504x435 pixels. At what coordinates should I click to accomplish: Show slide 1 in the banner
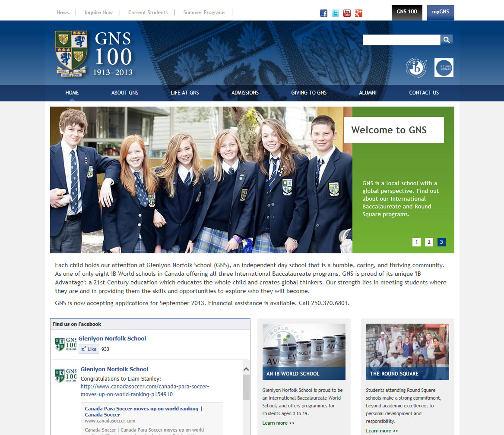tap(417, 242)
